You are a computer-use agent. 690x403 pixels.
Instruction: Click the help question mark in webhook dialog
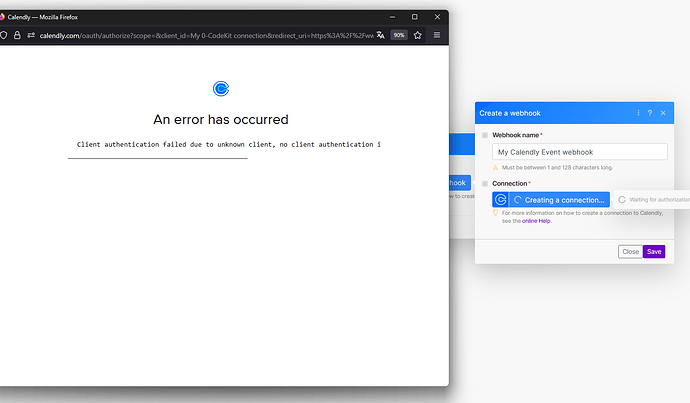(650, 113)
